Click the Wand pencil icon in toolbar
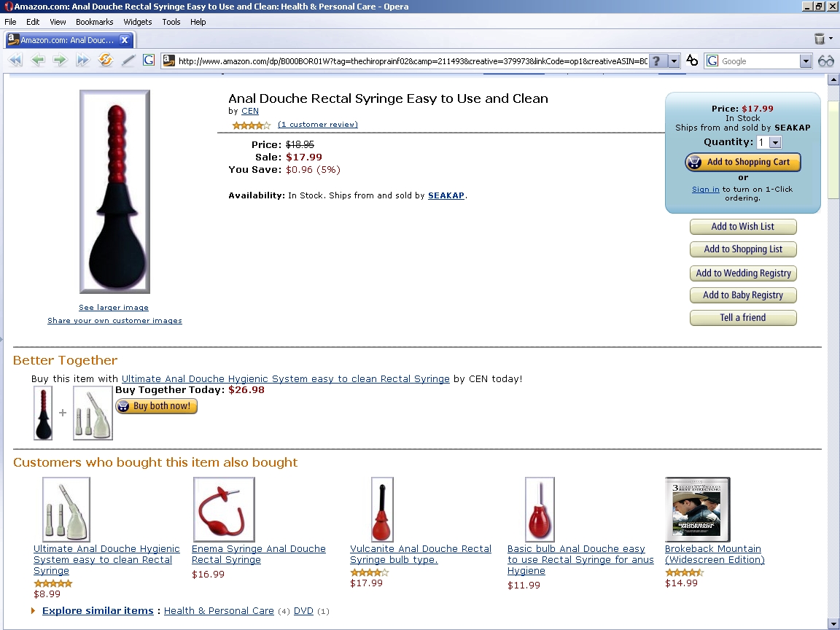This screenshot has height=630, width=840. click(x=128, y=61)
